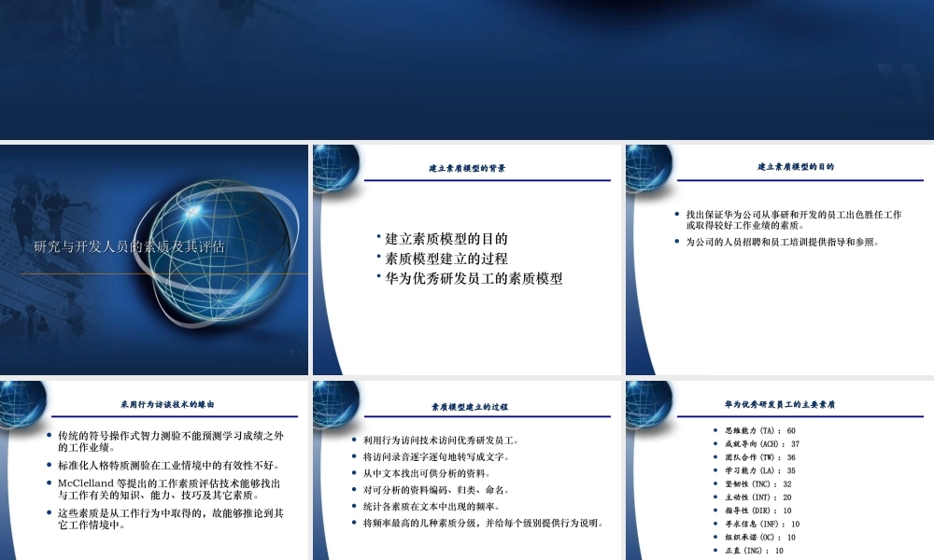
Task: Click the bullet 建立素质模型的目的 in the agenda slide
Action: pyautogui.click(x=446, y=239)
